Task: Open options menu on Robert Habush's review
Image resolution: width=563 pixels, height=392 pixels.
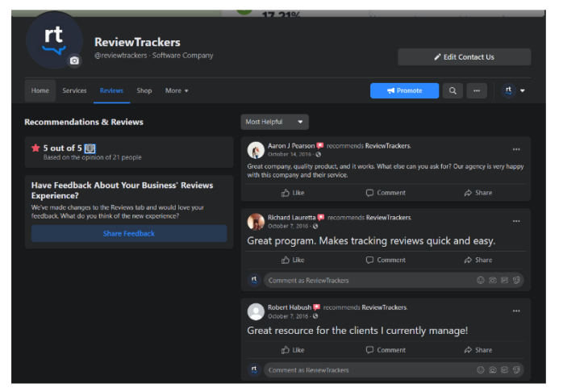Action: click(516, 311)
